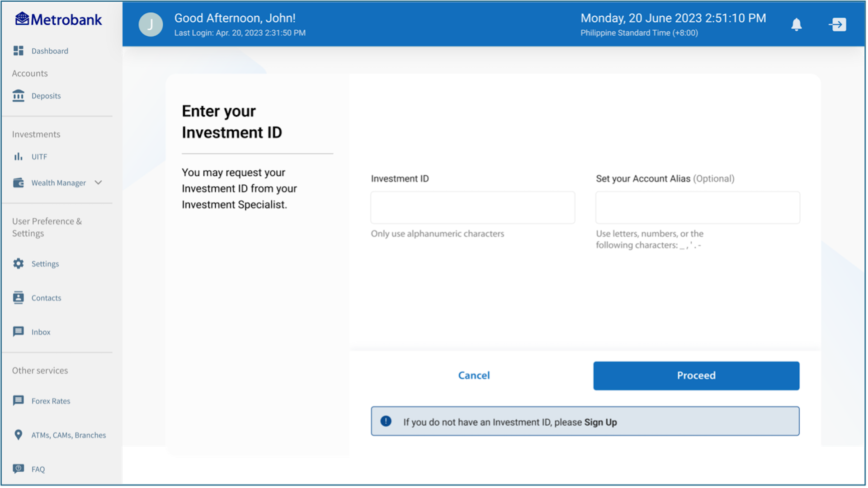Click the logout arrow icon
The width and height of the screenshot is (868, 488).
(x=838, y=24)
